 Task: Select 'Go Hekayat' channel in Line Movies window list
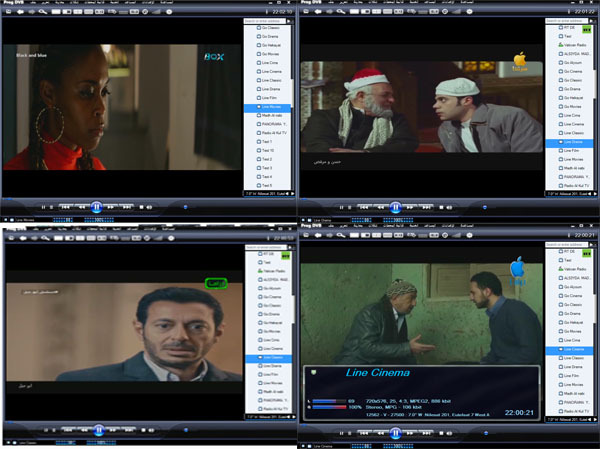[x=271, y=45]
